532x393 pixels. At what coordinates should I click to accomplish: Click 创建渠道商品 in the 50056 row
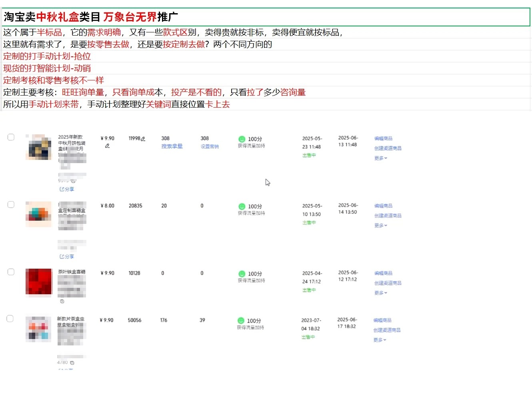pyautogui.click(x=387, y=330)
